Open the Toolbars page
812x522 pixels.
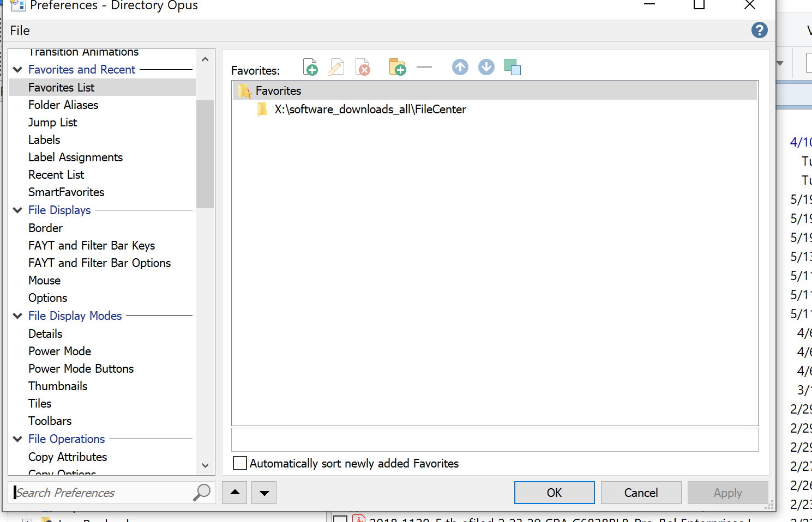coord(50,421)
